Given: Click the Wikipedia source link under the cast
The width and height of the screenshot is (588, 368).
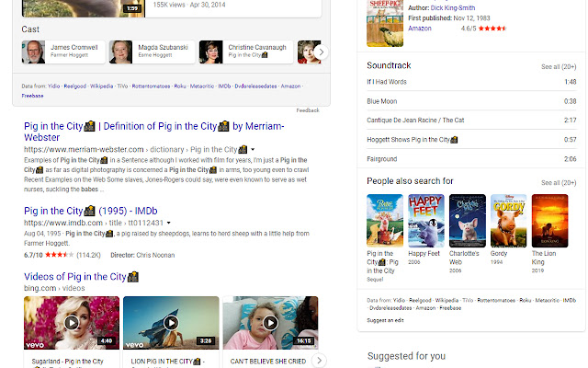Looking at the screenshot, I should 101,86.
